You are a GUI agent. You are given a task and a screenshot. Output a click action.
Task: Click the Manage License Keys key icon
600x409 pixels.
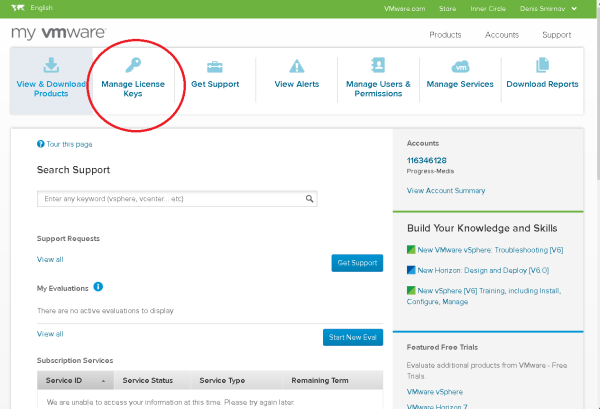click(133, 65)
